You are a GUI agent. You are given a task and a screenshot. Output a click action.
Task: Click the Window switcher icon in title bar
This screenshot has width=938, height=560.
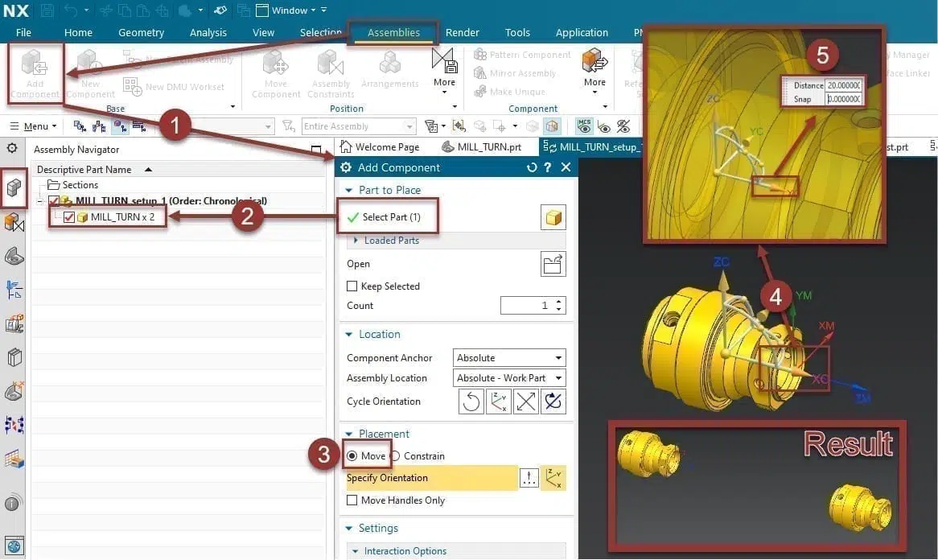(262, 10)
